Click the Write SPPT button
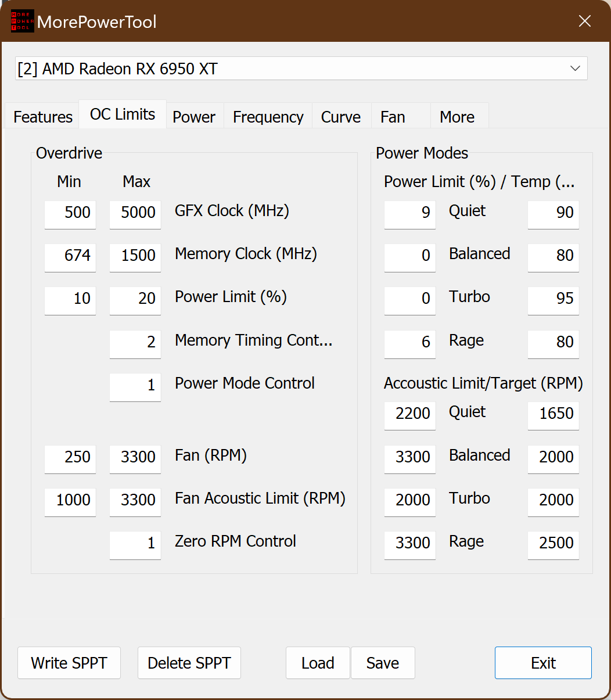This screenshot has width=611, height=700. click(69, 663)
